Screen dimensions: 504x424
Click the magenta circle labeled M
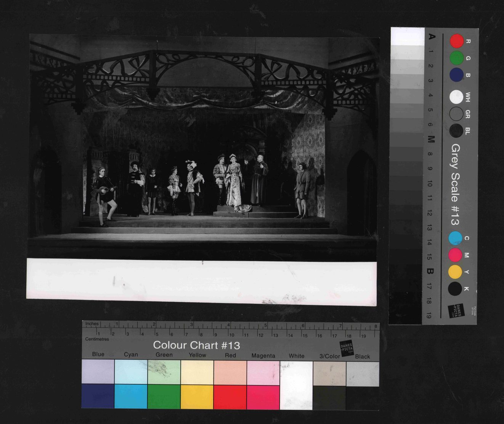pyautogui.click(x=455, y=255)
